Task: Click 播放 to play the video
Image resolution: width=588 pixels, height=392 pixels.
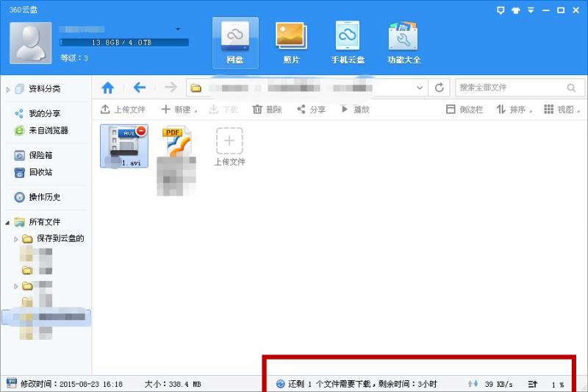Action: [355, 110]
